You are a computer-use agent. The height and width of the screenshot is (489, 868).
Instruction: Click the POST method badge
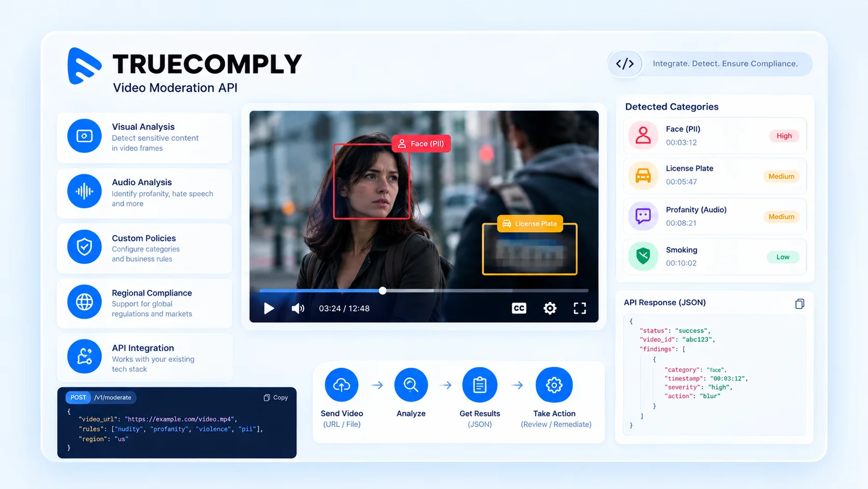pos(78,398)
